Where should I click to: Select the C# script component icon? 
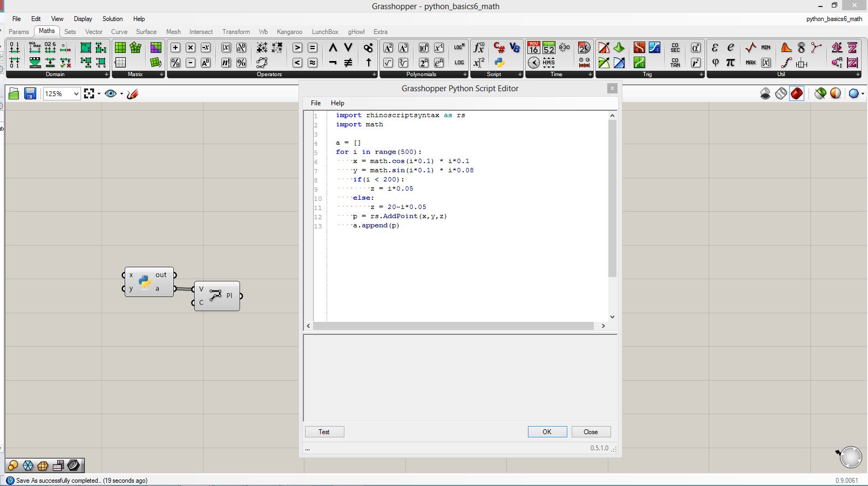point(499,48)
